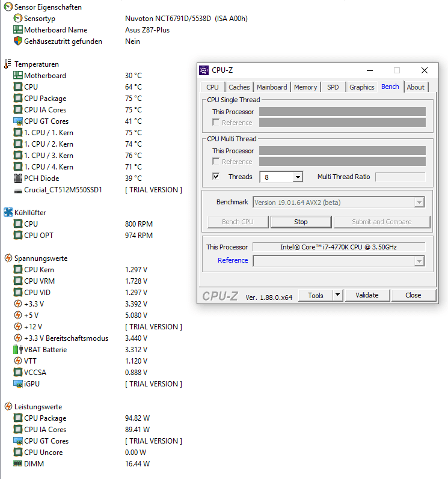Click the Leistungswerte power icon
This screenshot has width=448, height=479.
click(x=8, y=407)
